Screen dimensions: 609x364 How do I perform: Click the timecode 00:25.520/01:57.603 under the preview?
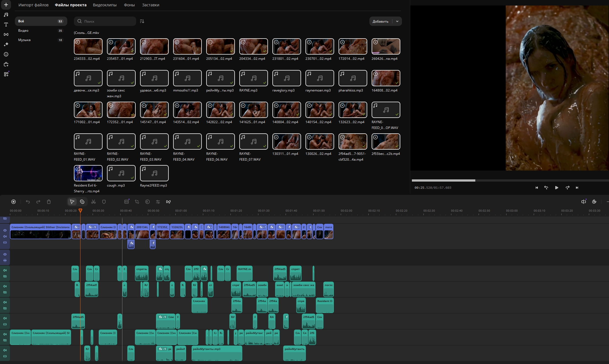click(433, 188)
